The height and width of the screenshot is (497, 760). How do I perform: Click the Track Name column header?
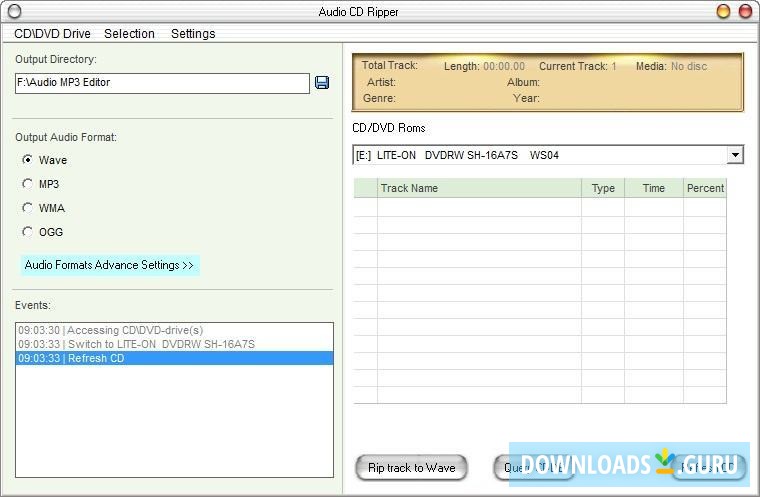479,188
